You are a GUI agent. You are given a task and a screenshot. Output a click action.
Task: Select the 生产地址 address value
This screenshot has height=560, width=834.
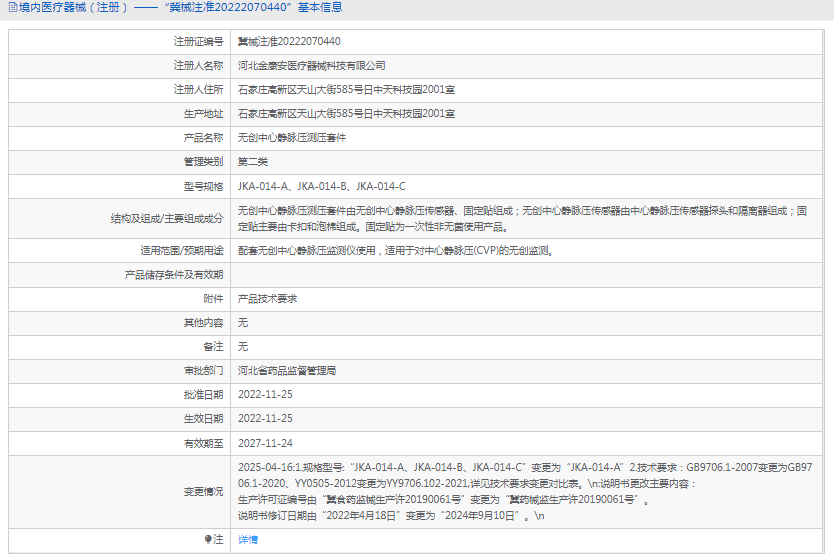(x=346, y=114)
